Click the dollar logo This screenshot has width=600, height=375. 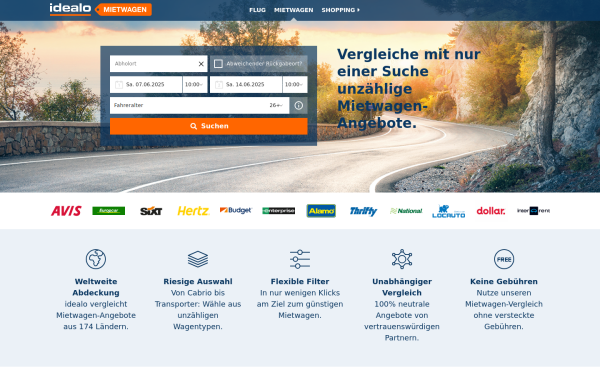(491, 211)
